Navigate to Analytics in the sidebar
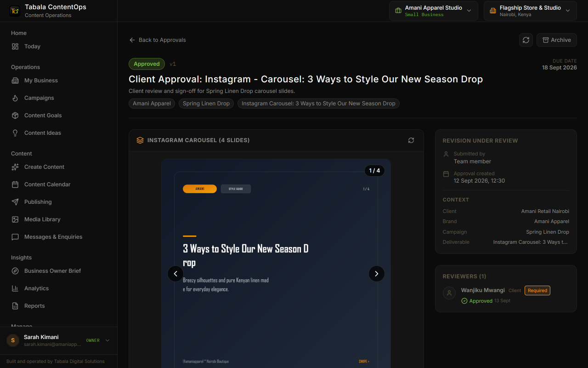588x368 pixels. (x=58, y=288)
